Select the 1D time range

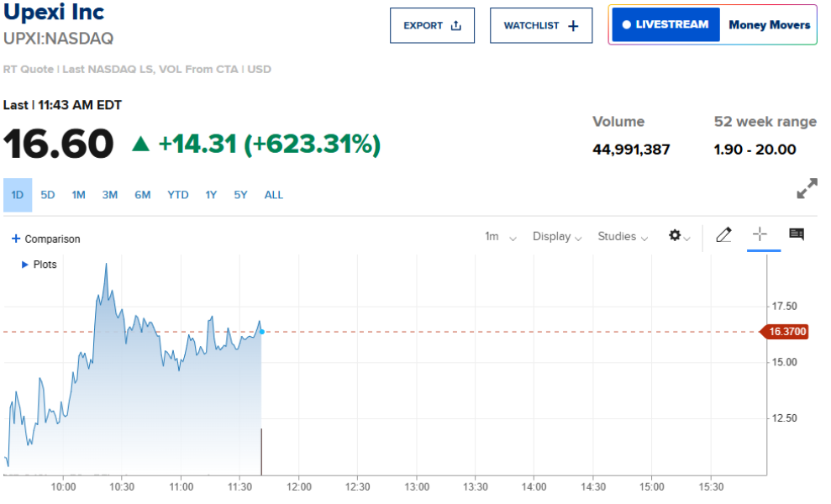[18, 195]
